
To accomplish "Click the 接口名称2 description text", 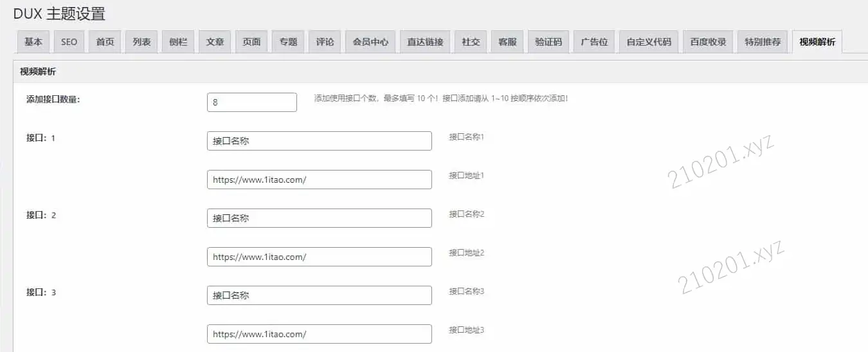I will click(466, 214).
